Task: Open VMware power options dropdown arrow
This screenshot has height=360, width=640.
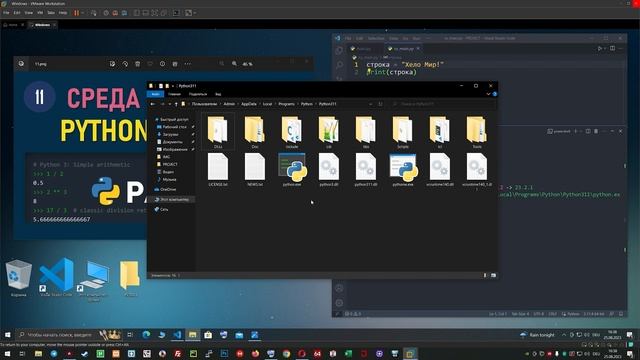Action: coord(82,13)
